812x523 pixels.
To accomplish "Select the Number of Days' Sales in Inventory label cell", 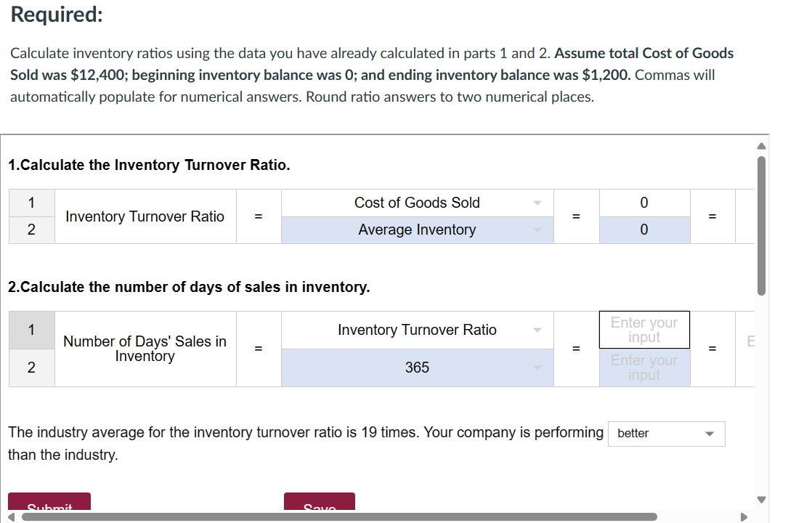I will [145, 349].
